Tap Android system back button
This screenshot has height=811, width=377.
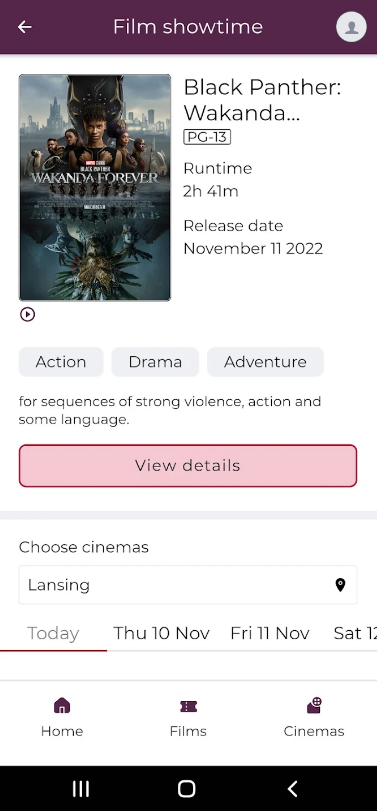[x=293, y=789]
